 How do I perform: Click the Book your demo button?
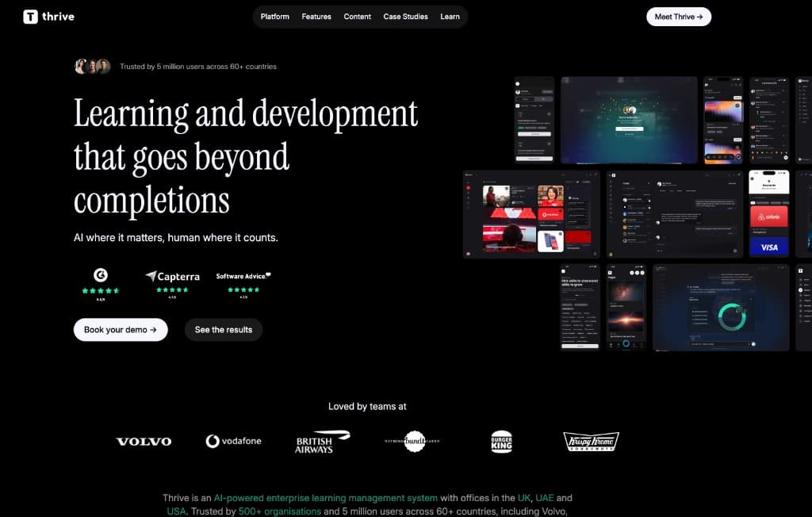(x=121, y=330)
